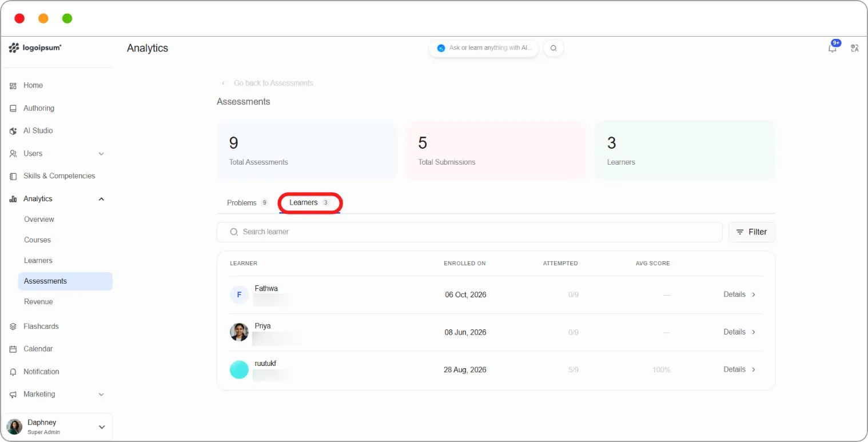868x442 pixels.
Task: Expand the Users submenu chevron
Action: (101, 154)
